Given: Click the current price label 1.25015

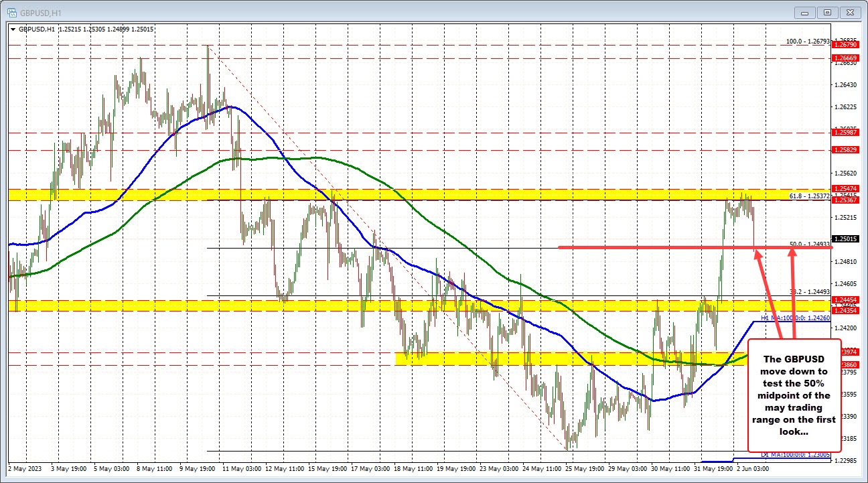Looking at the screenshot, I should [x=845, y=239].
